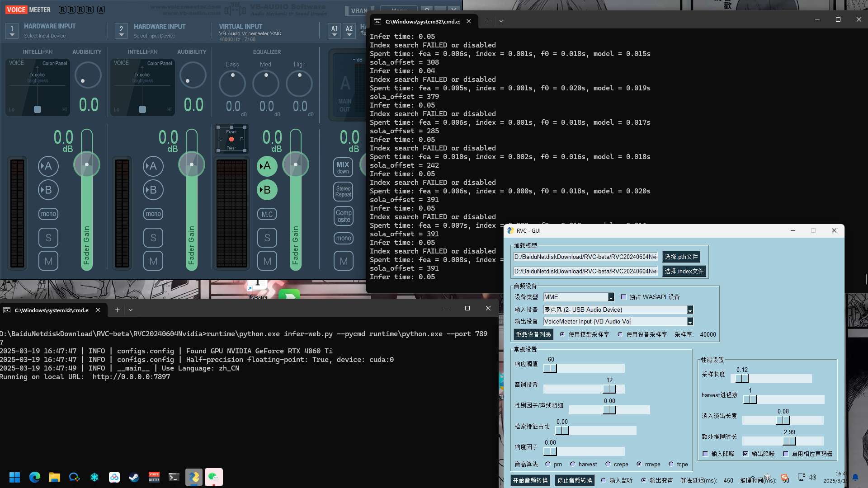Open Microsoft Edge from the taskbar

point(35,477)
